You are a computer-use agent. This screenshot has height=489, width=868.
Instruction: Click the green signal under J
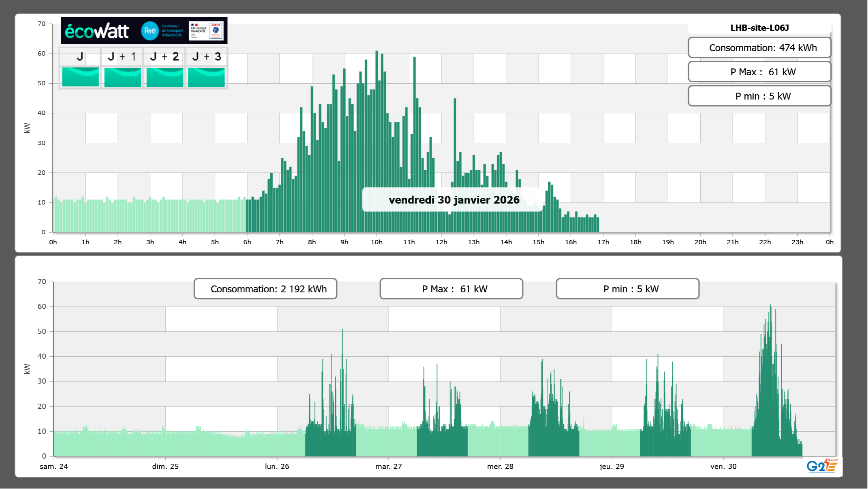[81, 77]
